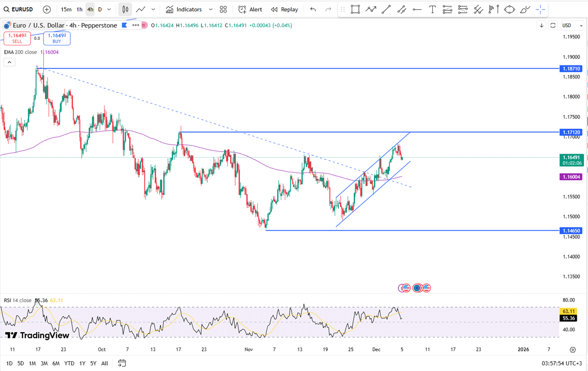Viewport: 588px width, 371px height.
Task: Select the Horizontal Line tool
Action: (x=417, y=9)
